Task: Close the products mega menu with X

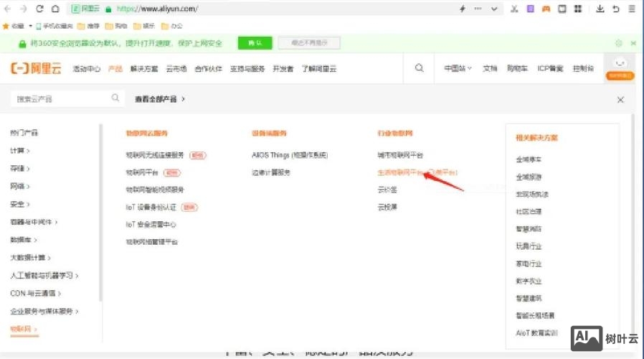Action: point(620,100)
